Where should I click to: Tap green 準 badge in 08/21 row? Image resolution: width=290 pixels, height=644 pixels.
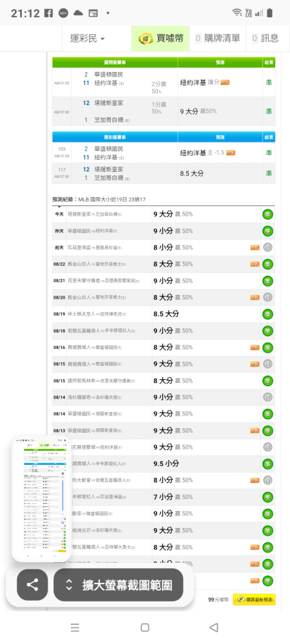click(268, 281)
